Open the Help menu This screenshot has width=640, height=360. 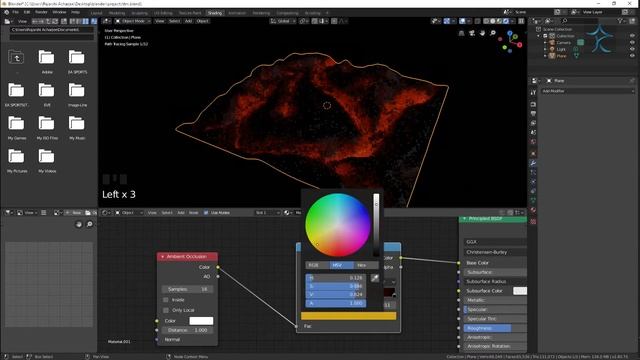pos(76,12)
